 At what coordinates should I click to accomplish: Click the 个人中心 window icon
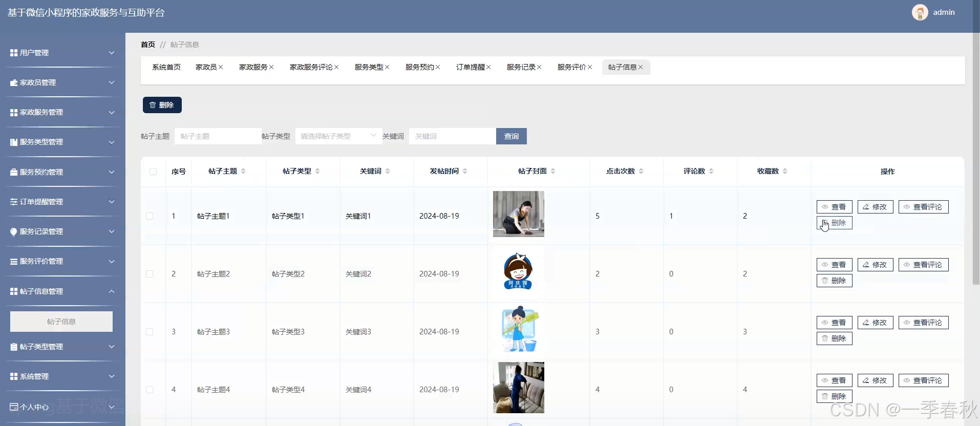[x=14, y=407]
